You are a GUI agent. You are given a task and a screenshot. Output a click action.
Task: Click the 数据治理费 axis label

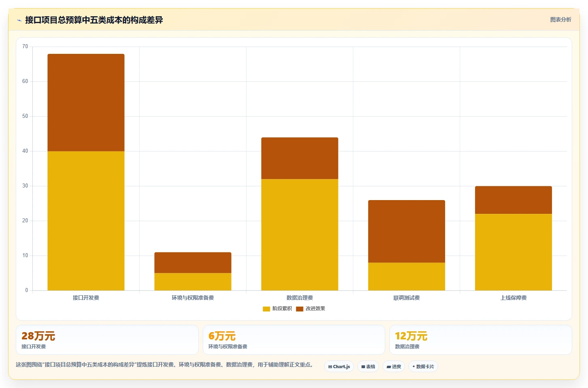point(299,298)
